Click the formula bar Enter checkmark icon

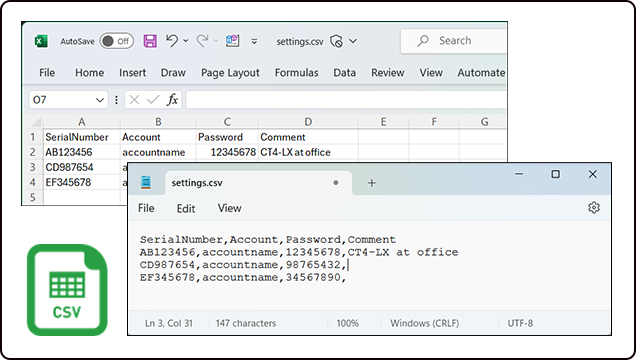coord(153,100)
